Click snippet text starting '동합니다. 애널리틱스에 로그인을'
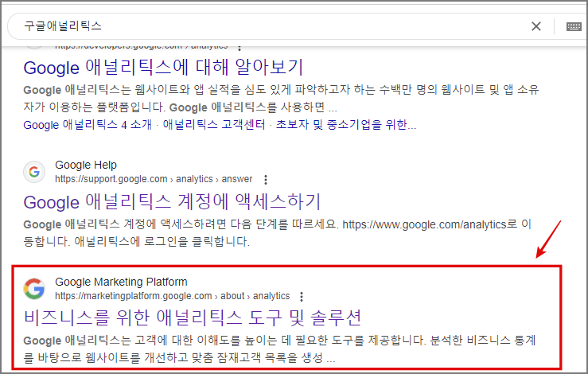588x374 pixels. tap(137, 241)
